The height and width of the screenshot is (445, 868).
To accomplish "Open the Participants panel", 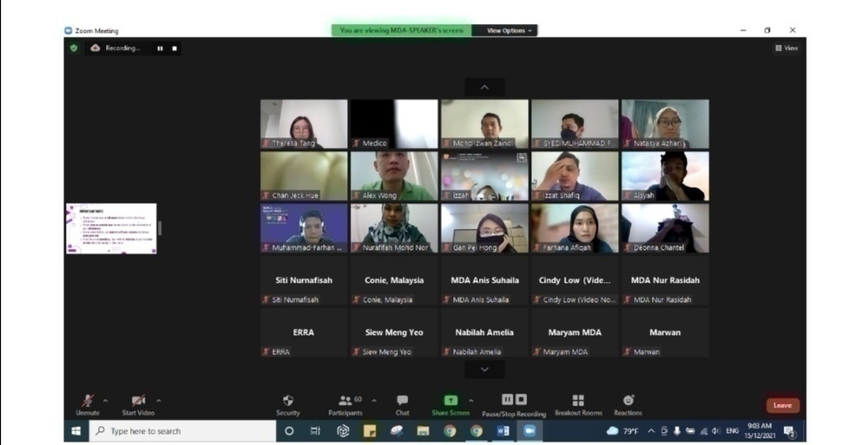I will pyautogui.click(x=345, y=402).
